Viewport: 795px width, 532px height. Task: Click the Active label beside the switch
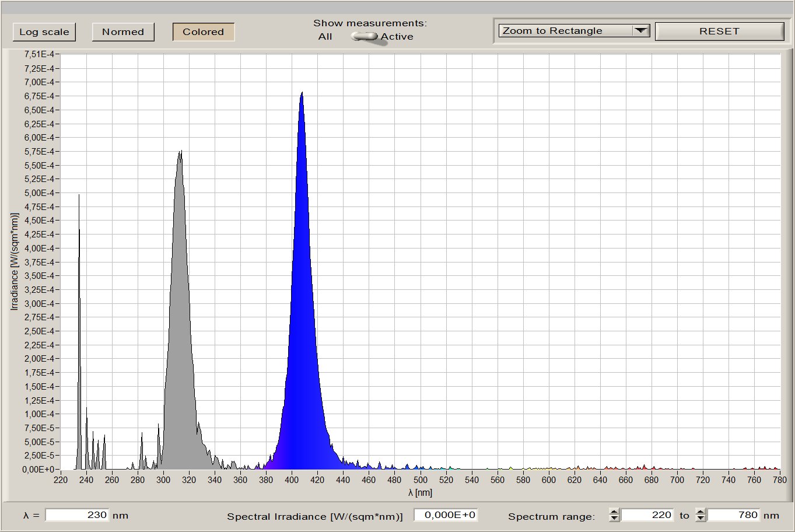(x=397, y=37)
